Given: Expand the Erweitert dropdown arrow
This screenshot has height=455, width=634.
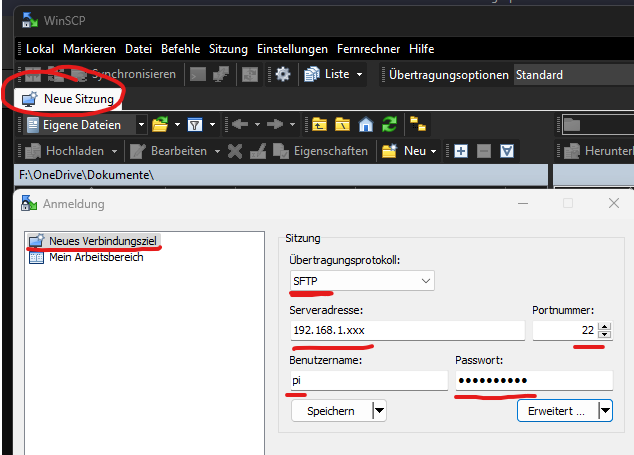Looking at the screenshot, I should (605, 411).
